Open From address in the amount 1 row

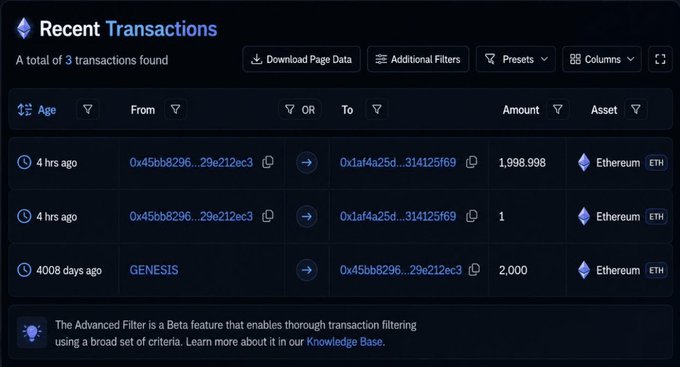[191, 216]
